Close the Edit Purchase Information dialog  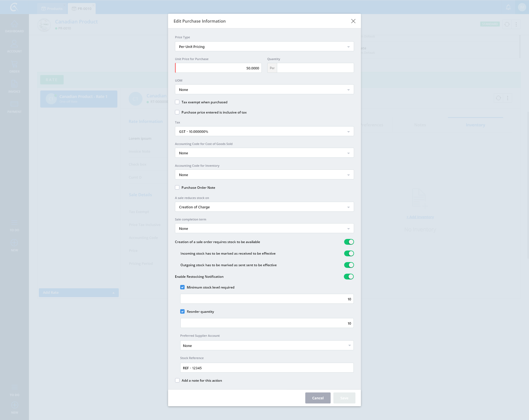[353, 21]
